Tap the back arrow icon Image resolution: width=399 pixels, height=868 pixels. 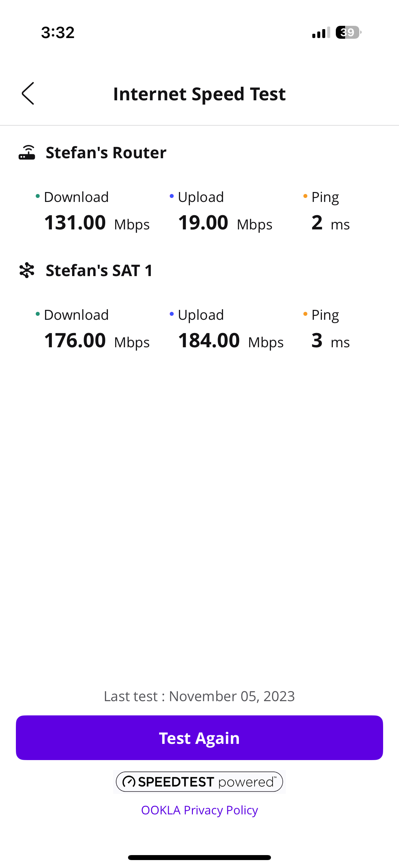28,93
